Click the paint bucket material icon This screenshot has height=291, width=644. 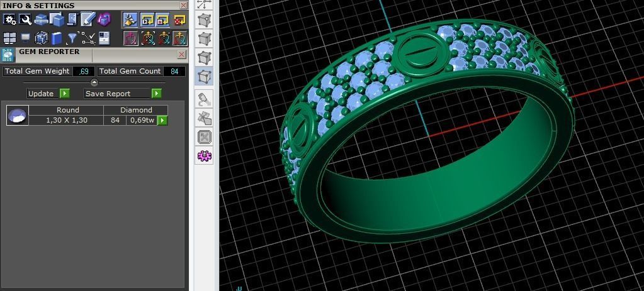[x=205, y=99]
